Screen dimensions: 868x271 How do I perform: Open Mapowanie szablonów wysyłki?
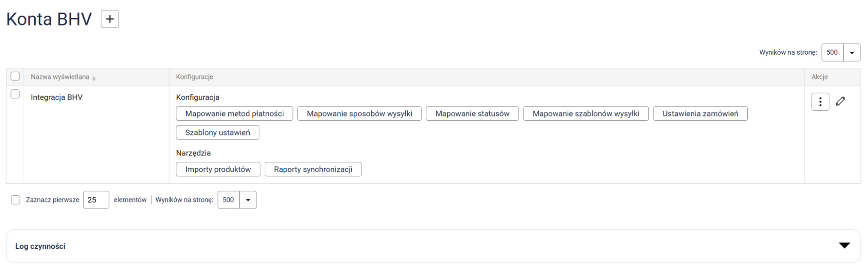[x=586, y=114]
